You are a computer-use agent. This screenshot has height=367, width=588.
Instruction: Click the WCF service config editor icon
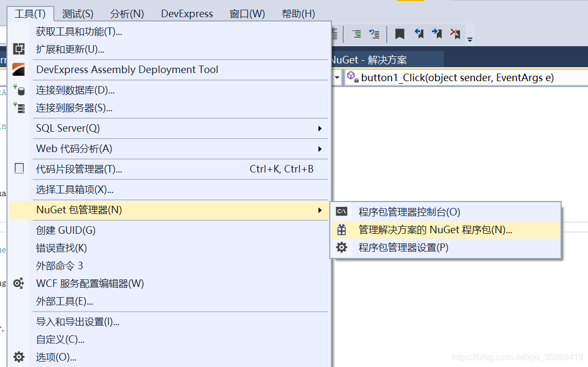(19, 284)
